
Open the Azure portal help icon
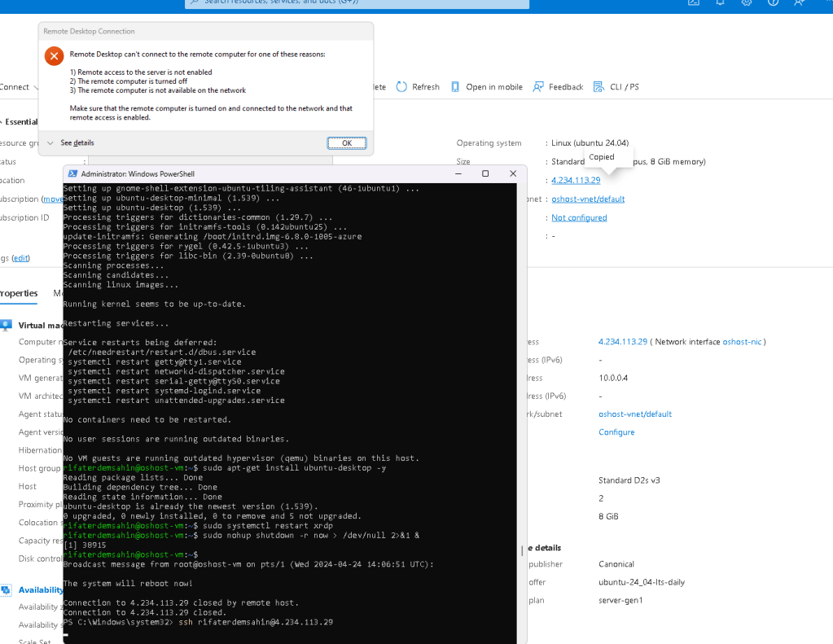coord(773,2)
